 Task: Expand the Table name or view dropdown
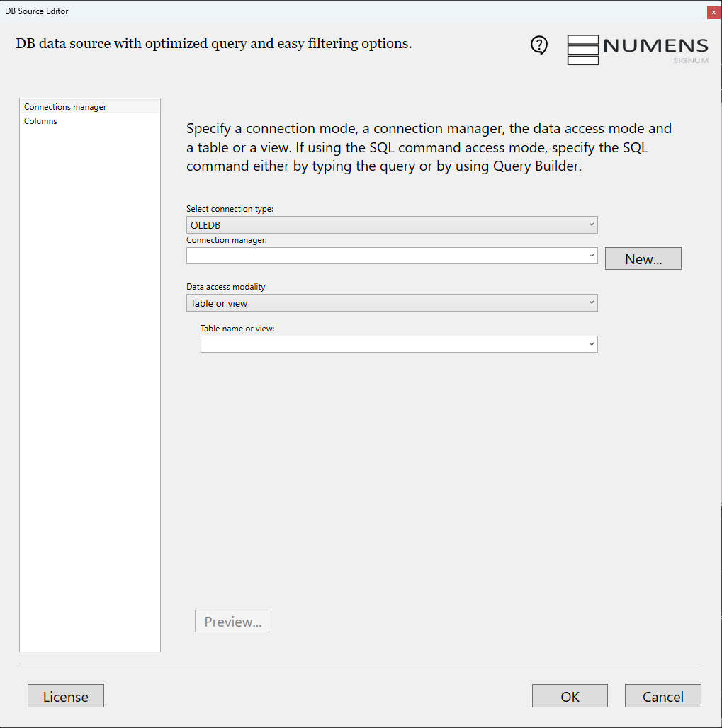[x=399, y=344]
